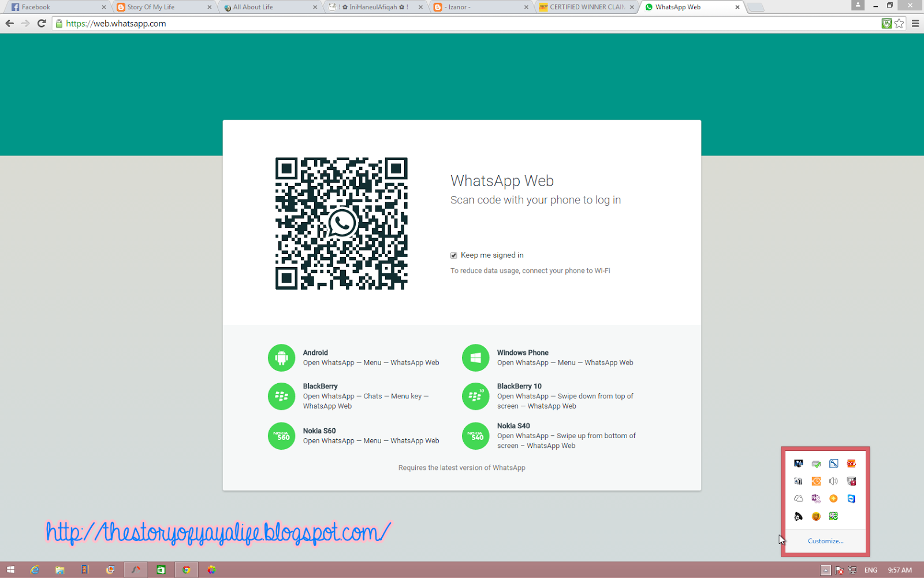The height and width of the screenshot is (578, 924).
Task: Launch Internet Explorer from taskbar
Action: pos(35,570)
